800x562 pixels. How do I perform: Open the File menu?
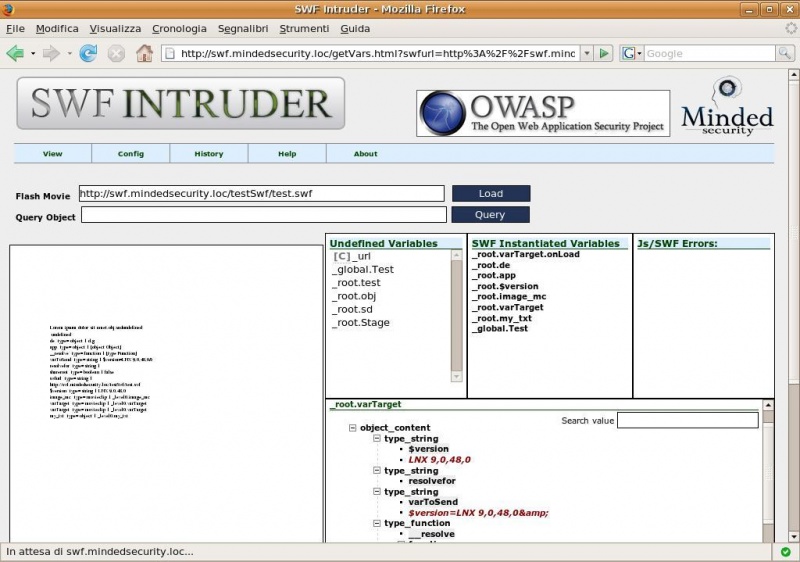click(x=15, y=29)
